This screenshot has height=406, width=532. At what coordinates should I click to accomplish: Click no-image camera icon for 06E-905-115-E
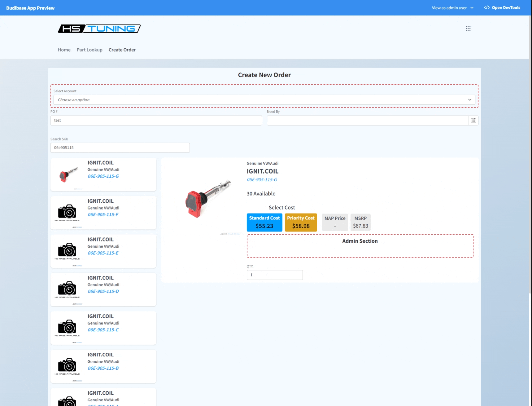tap(67, 251)
